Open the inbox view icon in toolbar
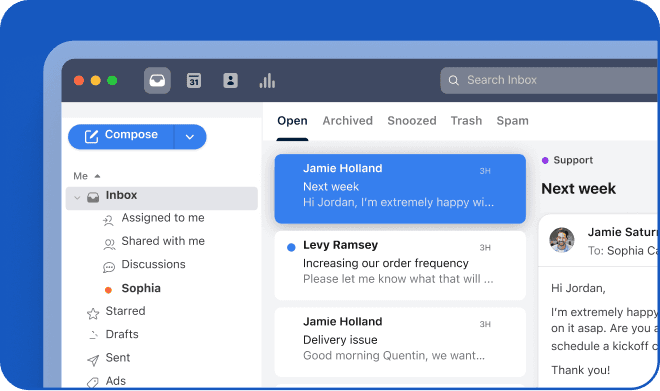This screenshot has height=391, width=660. 157,80
